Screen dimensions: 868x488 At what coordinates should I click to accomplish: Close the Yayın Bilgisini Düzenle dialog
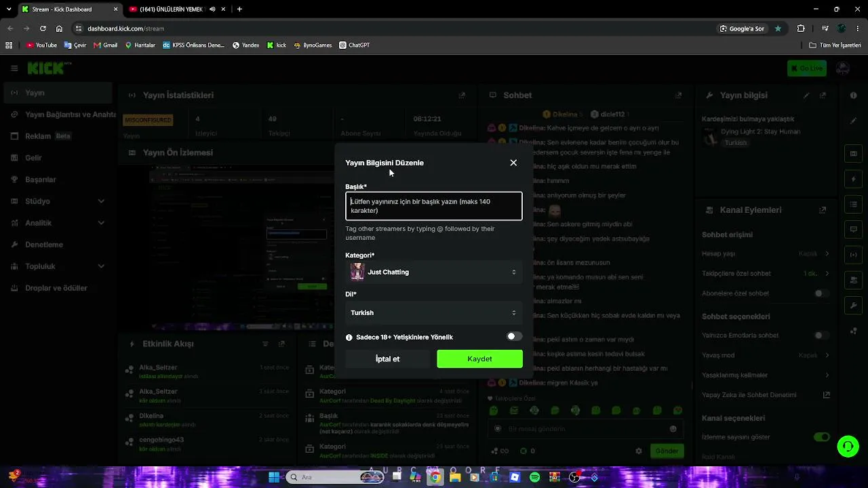coord(513,163)
